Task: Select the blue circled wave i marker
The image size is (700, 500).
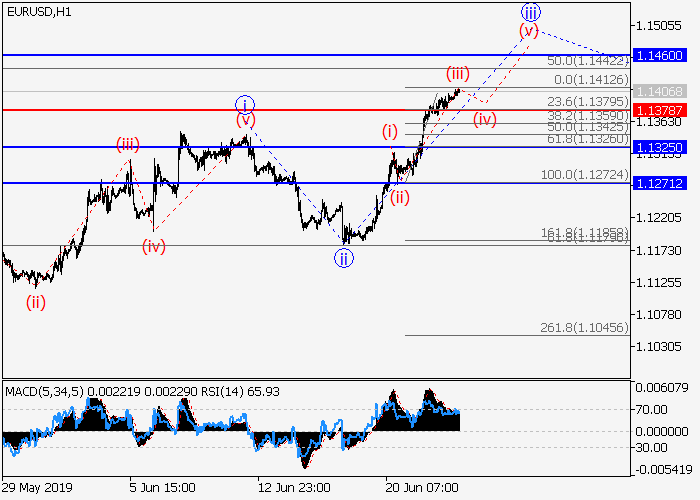Action: 245,103
